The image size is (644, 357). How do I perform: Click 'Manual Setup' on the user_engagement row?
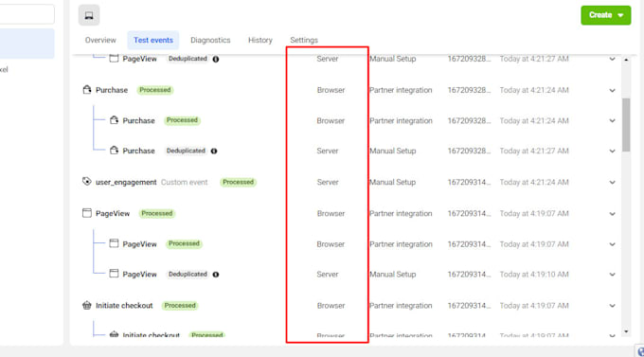pyautogui.click(x=393, y=182)
